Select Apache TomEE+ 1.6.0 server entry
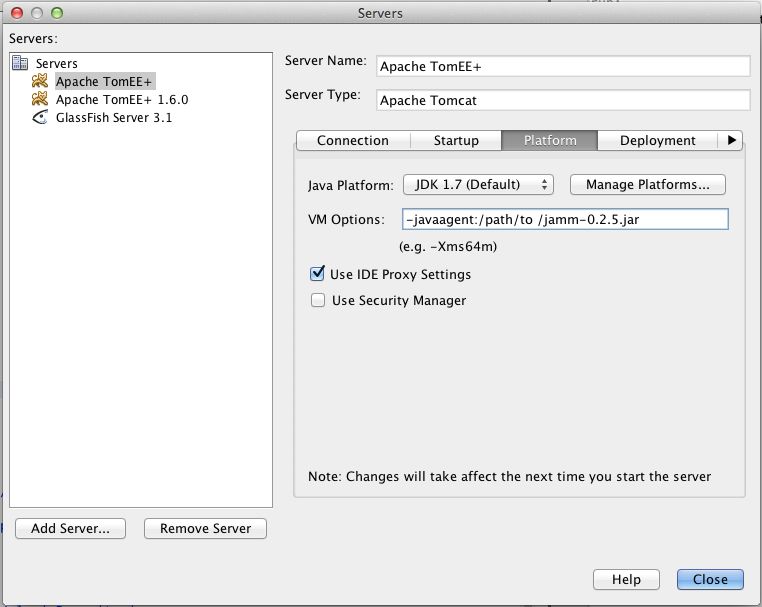Viewport: 762px width, 607px height. [122, 100]
